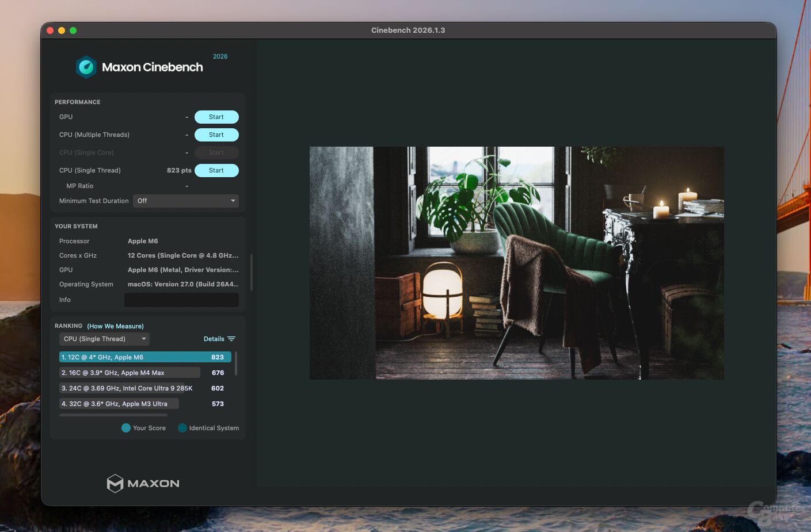This screenshot has width=811, height=532.
Task: Open the Details filter icon
Action: click(231, 339)
